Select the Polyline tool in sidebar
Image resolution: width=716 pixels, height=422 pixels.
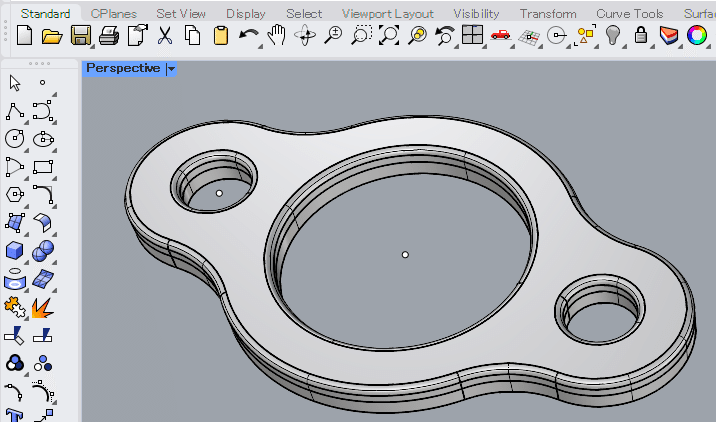click(x=15, y=110)
